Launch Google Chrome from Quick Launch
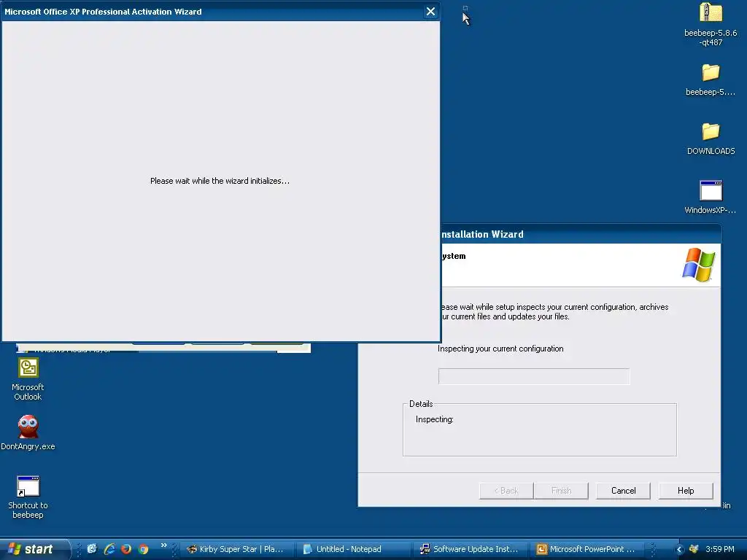 pyautogui.click(x=143, y=549)
